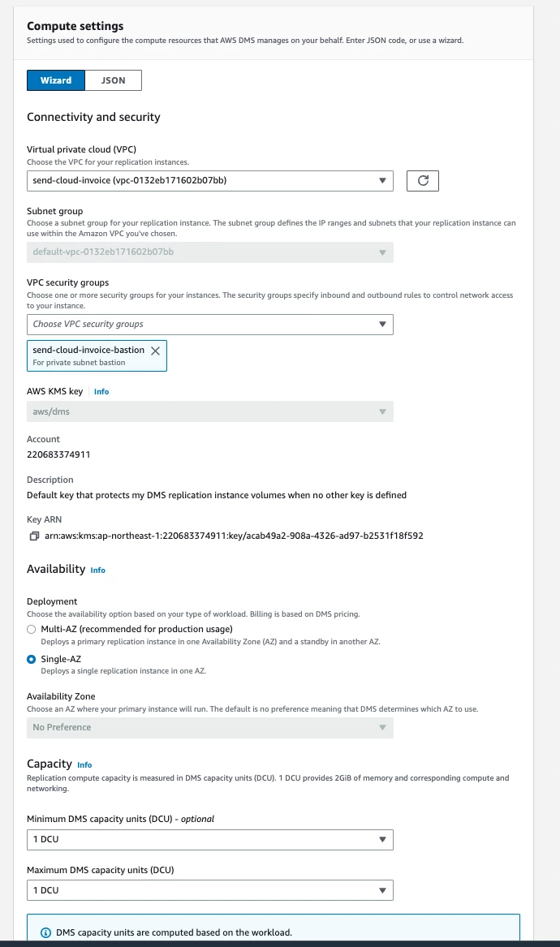Click the Maximum DCU dropdown arrow

coord(382,890)
